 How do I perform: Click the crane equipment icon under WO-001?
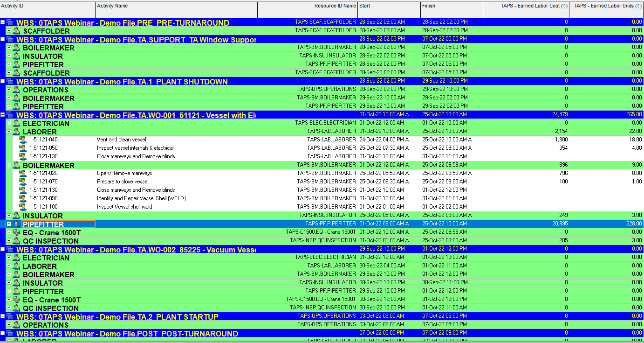tap(16, 232)
